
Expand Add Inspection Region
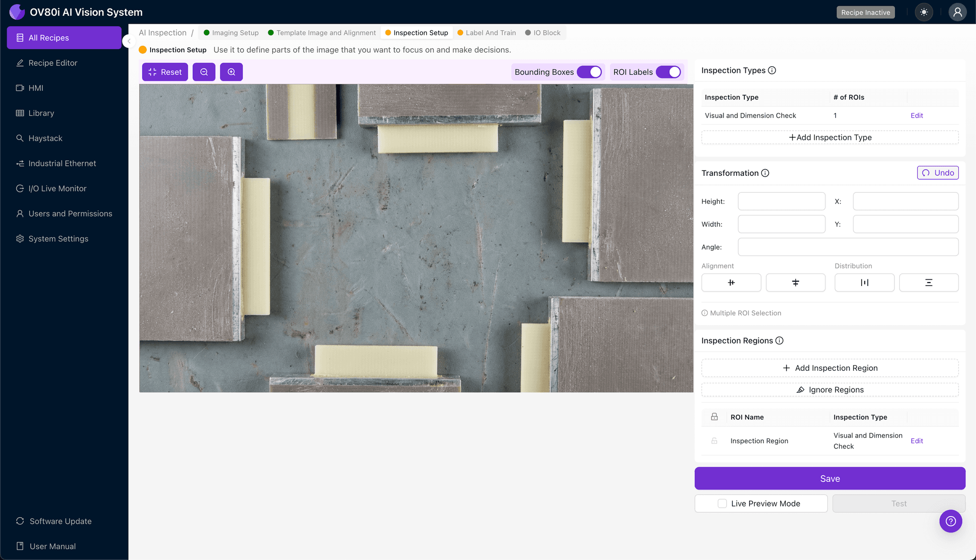[830, 367]
